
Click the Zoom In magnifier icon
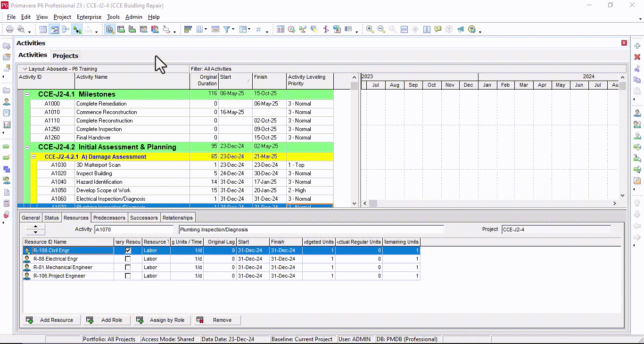(370, 29)
